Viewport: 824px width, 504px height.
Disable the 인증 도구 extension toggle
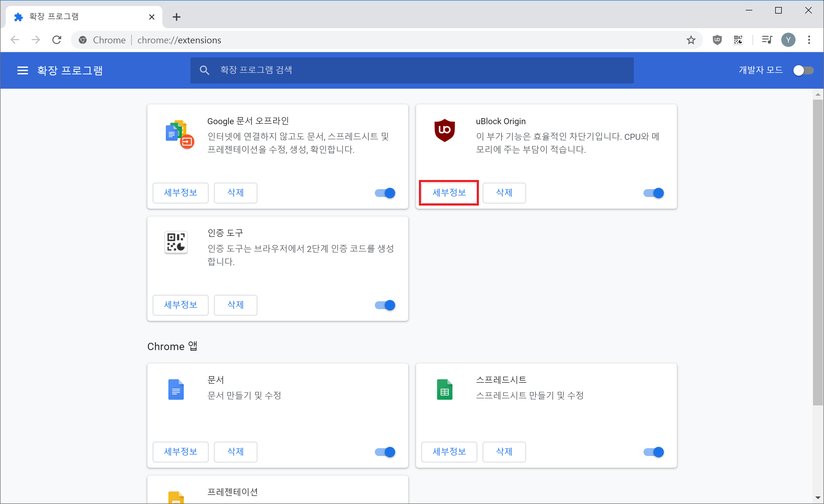tap(385, 305)
